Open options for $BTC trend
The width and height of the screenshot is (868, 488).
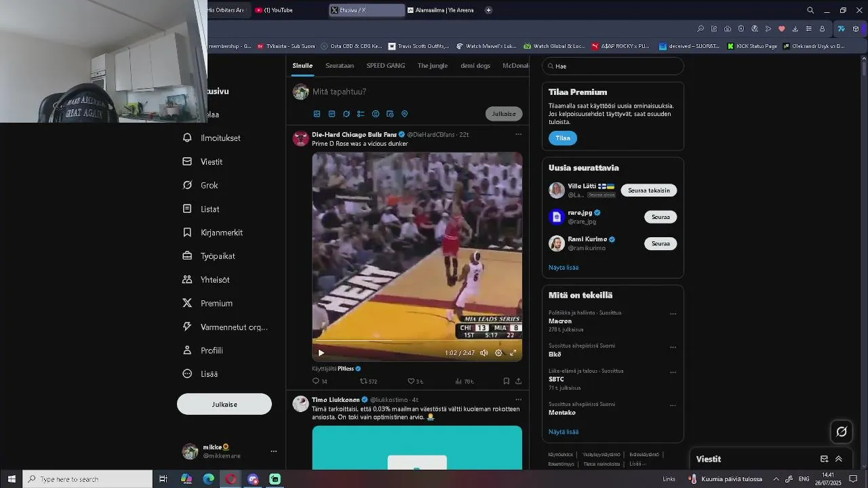(x=673, y=372)
